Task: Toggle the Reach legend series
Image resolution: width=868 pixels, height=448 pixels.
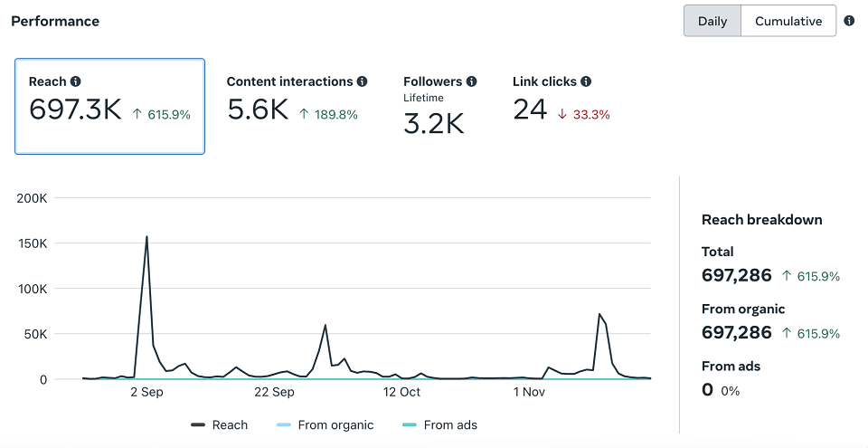Action: click(219, 425)
